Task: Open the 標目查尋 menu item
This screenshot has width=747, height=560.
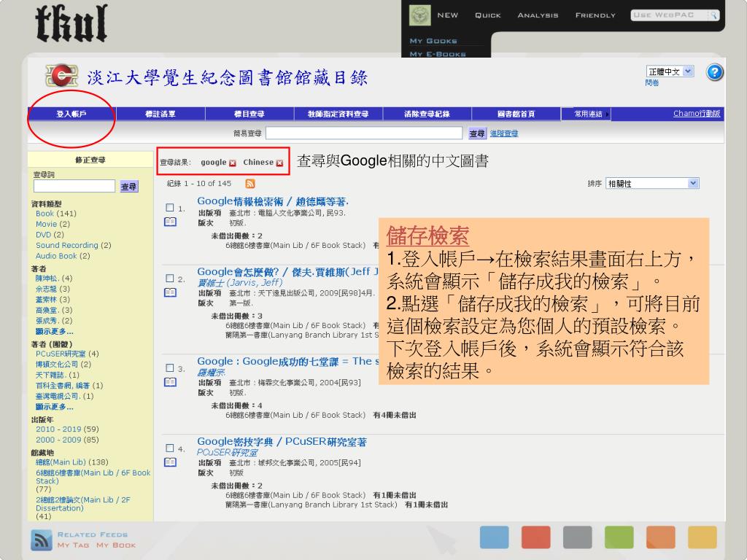Action: coord(249,114)
